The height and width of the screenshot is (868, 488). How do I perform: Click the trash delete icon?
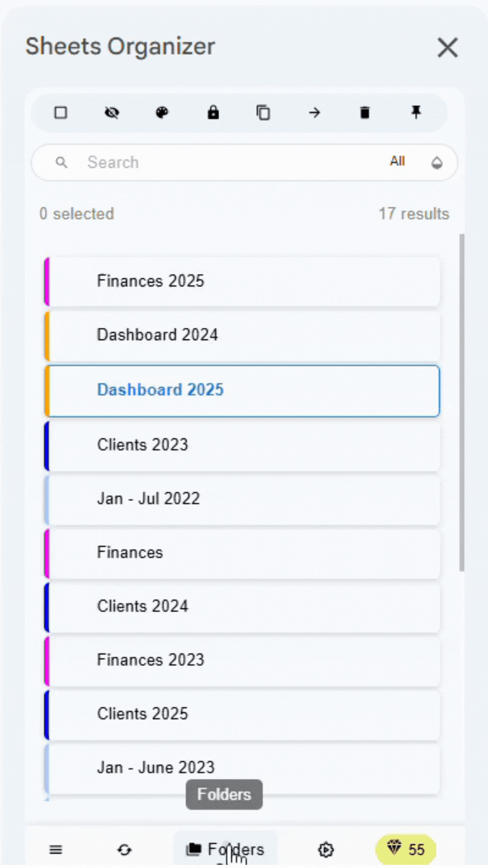(x=365, y=113)
